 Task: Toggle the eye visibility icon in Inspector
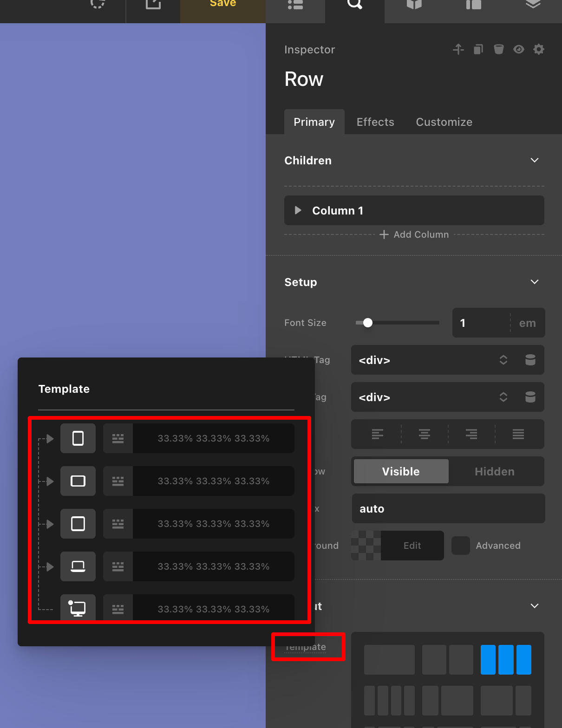(518, 49)
